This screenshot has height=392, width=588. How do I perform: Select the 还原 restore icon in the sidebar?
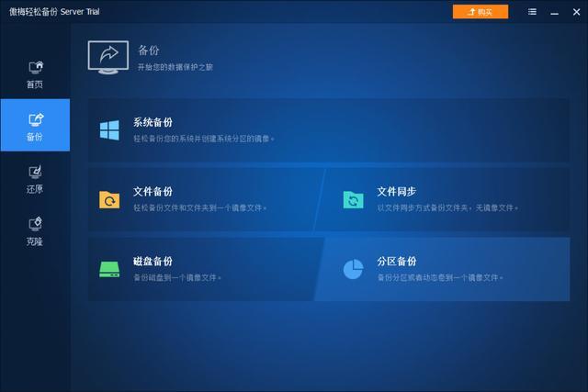click(35, 173)
